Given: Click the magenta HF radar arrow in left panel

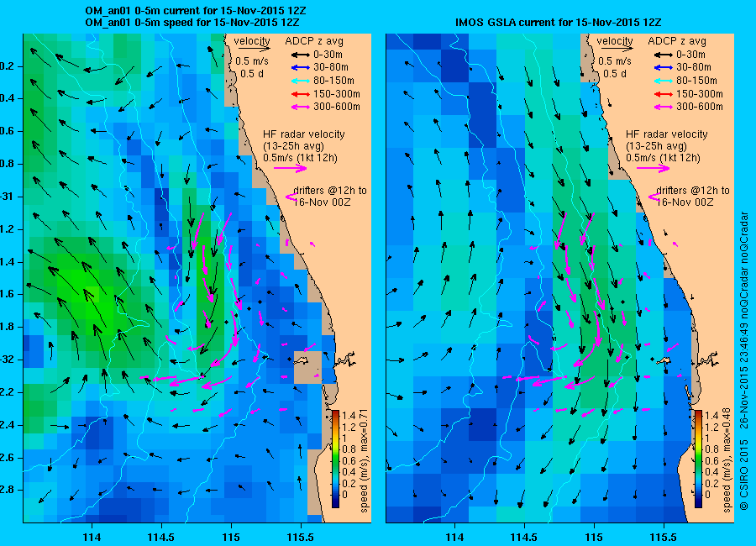Looking at the screenshot, I should 291,168.
